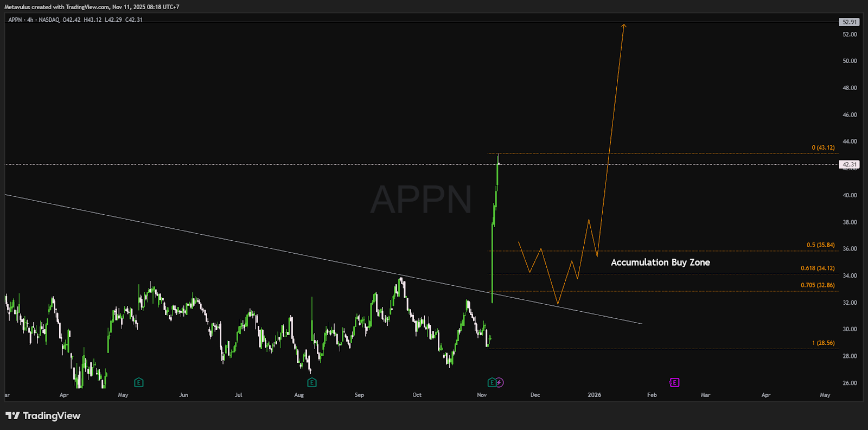The height and width of the screenshot is (430, 868).
Task: Select the 0.5 (35.84) Fibonacci level label
Action: coord(820,245)
